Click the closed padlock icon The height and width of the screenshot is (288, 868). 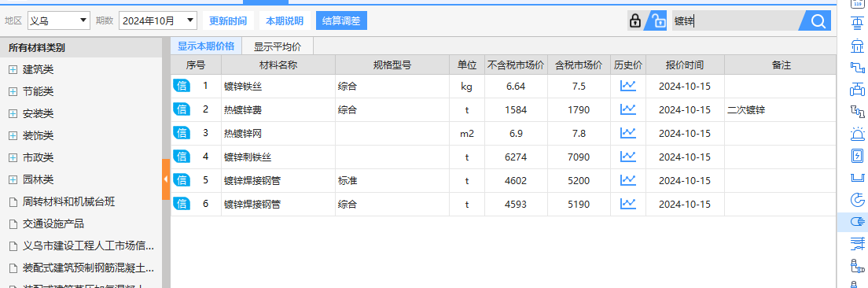(x=635, y=21)
